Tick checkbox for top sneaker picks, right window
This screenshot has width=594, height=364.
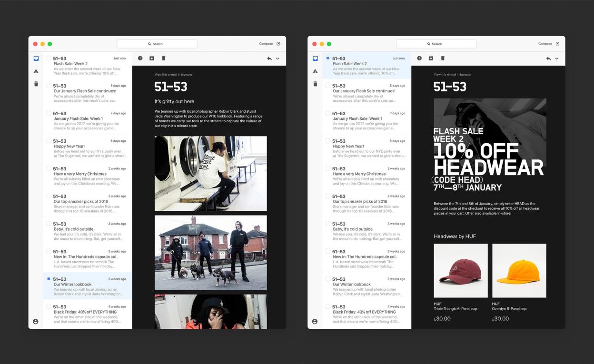point(328,196)
